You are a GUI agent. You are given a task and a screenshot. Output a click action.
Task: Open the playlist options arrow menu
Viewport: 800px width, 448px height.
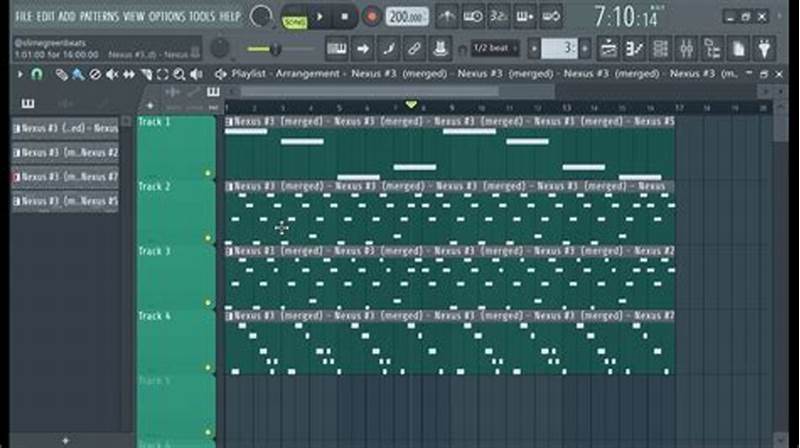pos(20,74)
